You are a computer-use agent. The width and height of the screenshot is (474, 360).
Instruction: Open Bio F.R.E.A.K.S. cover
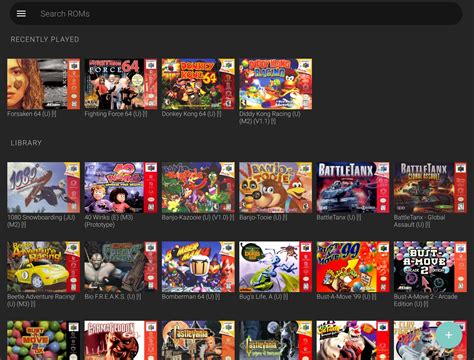point(121,267)
